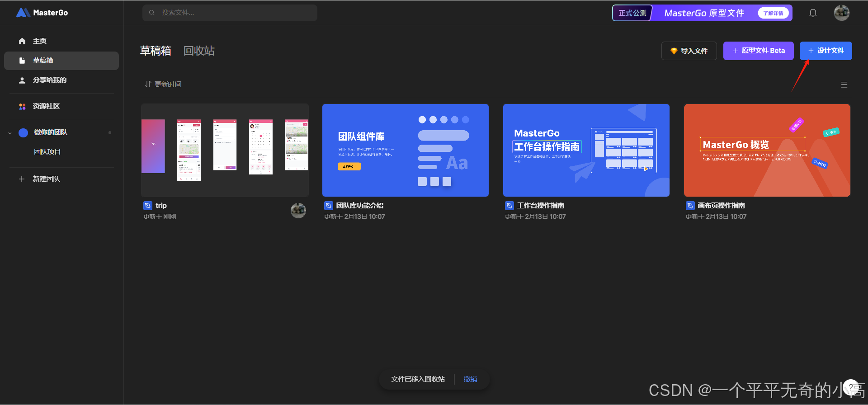Switch to the 回收站 tab
This screenshot has height=405, width=868.
pos(199,51)
